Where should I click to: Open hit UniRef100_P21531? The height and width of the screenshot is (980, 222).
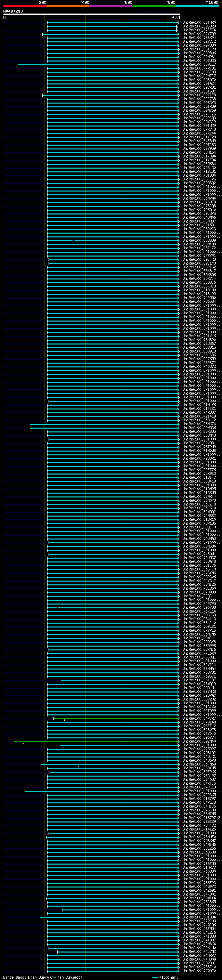pos(199,225)
